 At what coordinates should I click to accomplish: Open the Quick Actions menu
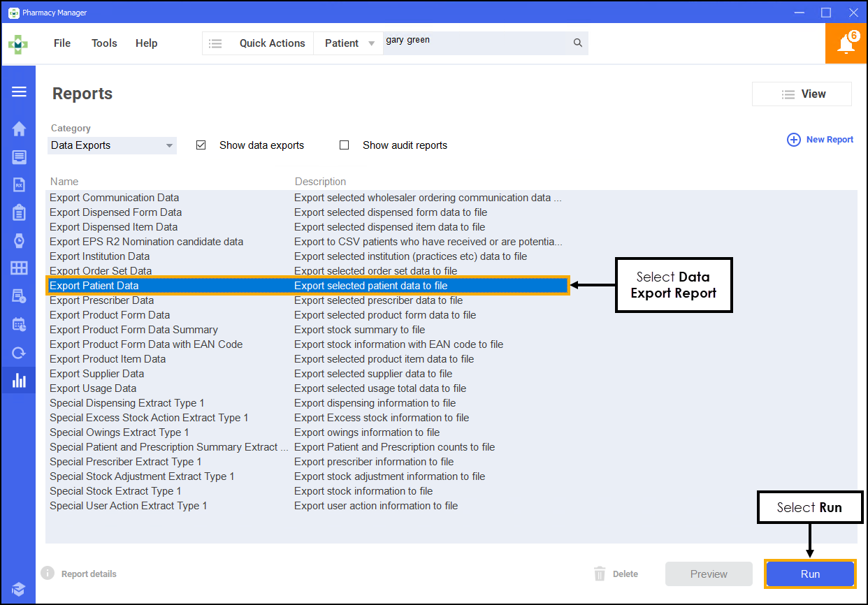coord(272,43)
